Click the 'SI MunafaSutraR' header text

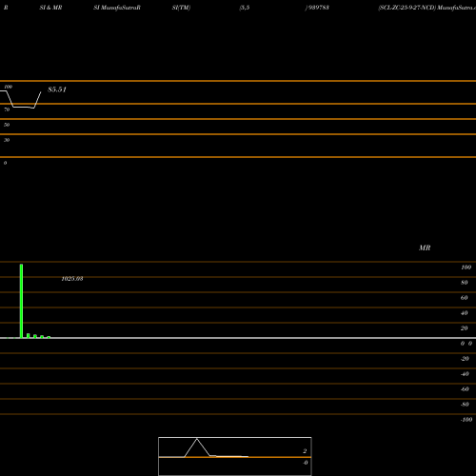pyautogui.click(x=117, y=8)
